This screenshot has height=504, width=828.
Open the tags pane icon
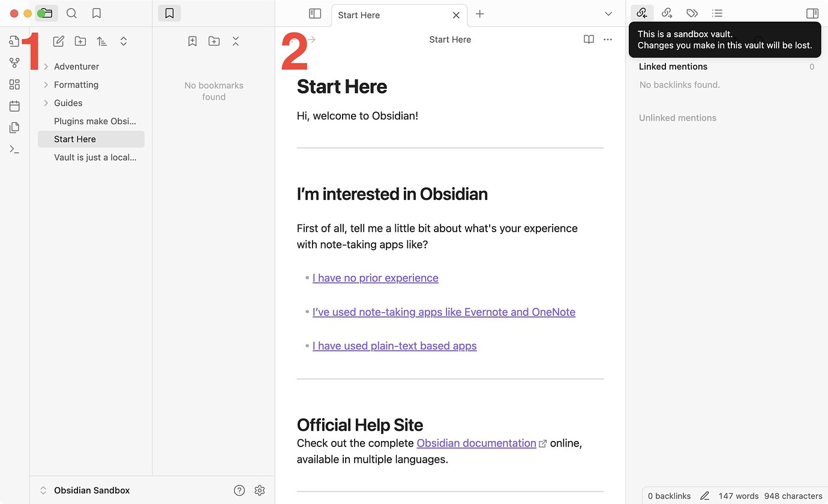coord(692,13)
